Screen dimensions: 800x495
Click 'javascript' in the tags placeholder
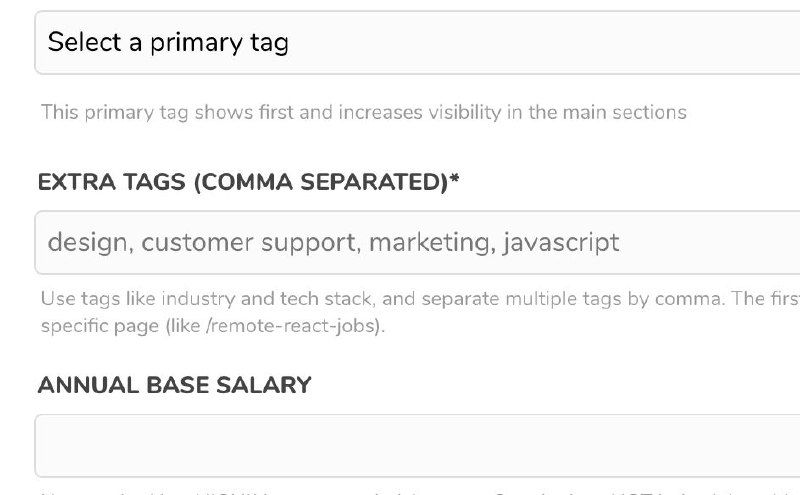(x=561, y=242)
